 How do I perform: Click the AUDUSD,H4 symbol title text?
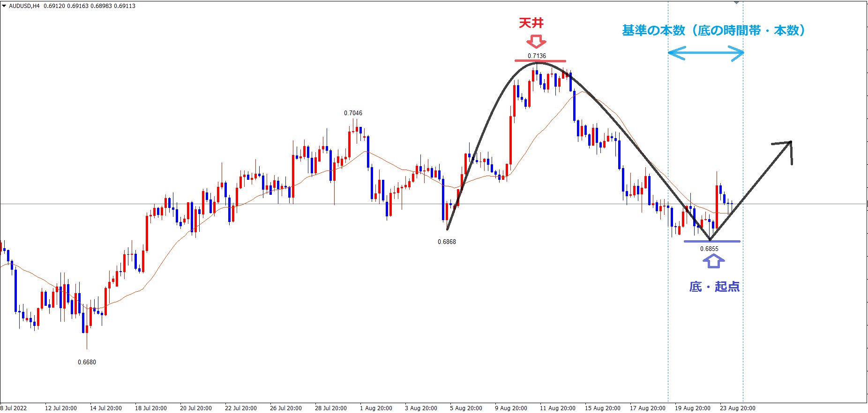24,6
